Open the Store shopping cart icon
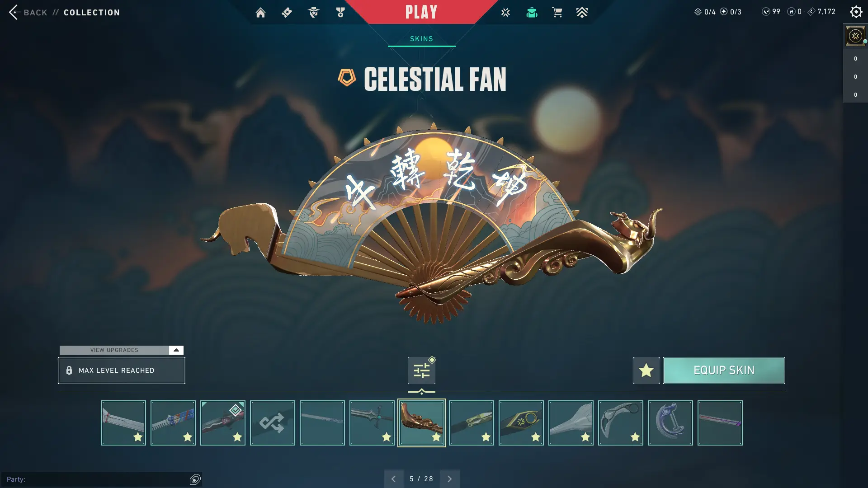 [x=557, y=12]
